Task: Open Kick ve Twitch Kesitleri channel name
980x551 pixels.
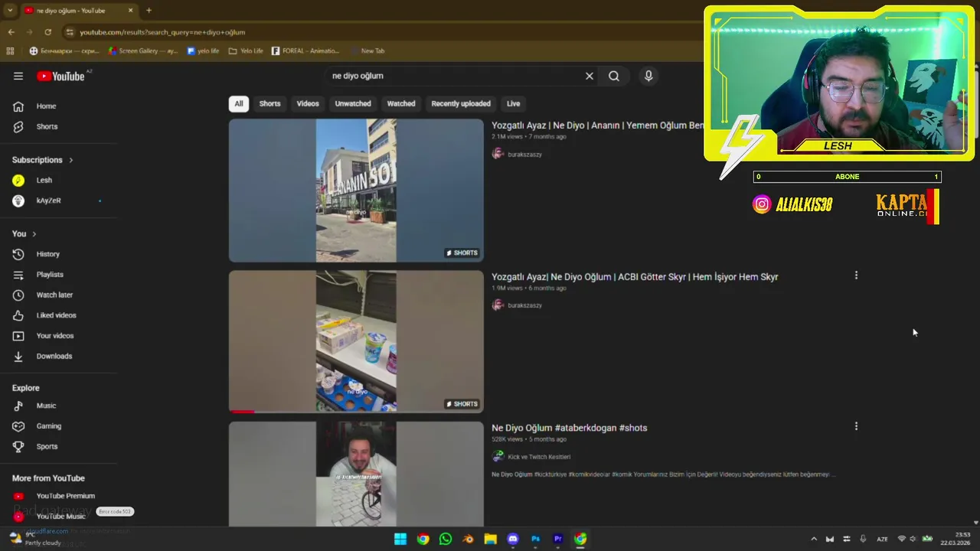Action: [x=539, y=457]
